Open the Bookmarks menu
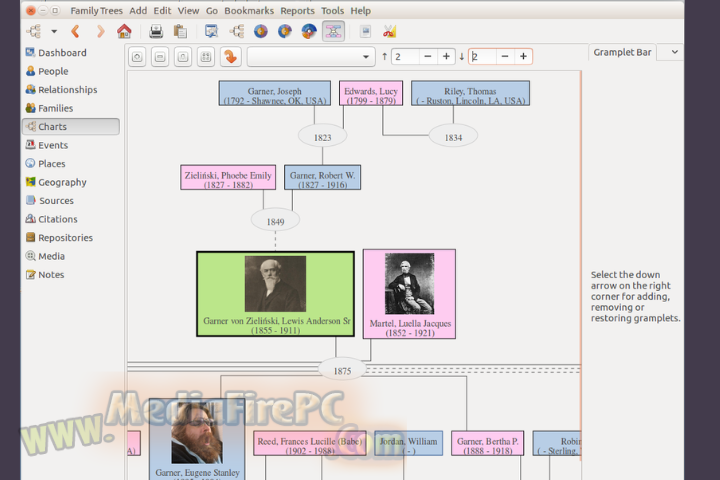 pyautogui.click(x=249, y=11)
